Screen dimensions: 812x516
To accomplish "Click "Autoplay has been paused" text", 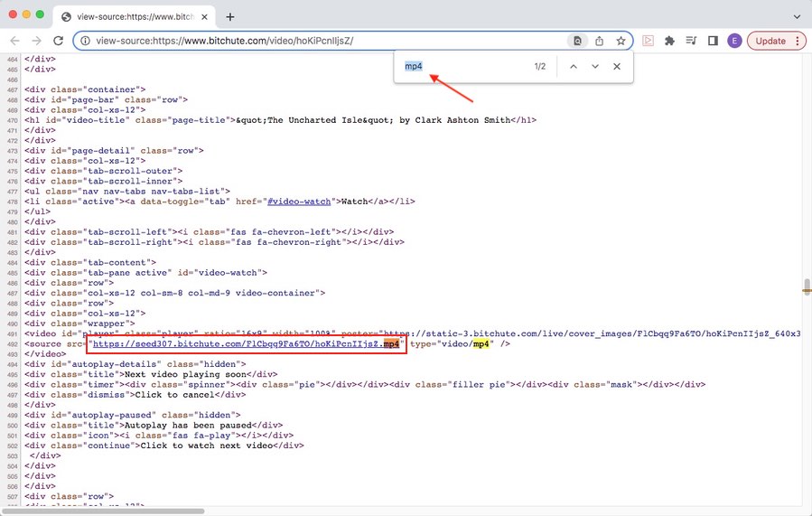I will click(x=188, y=426).
